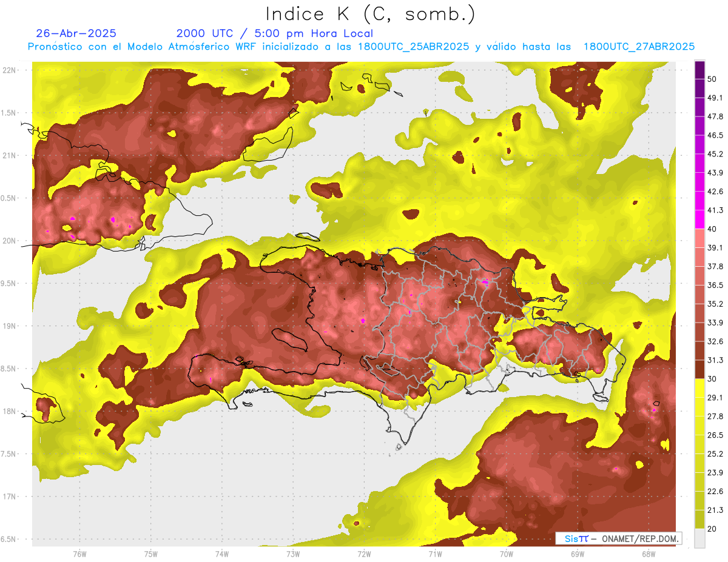Click the "75W" longitude label
The image size is (728, 562).
tap(150, 554)
